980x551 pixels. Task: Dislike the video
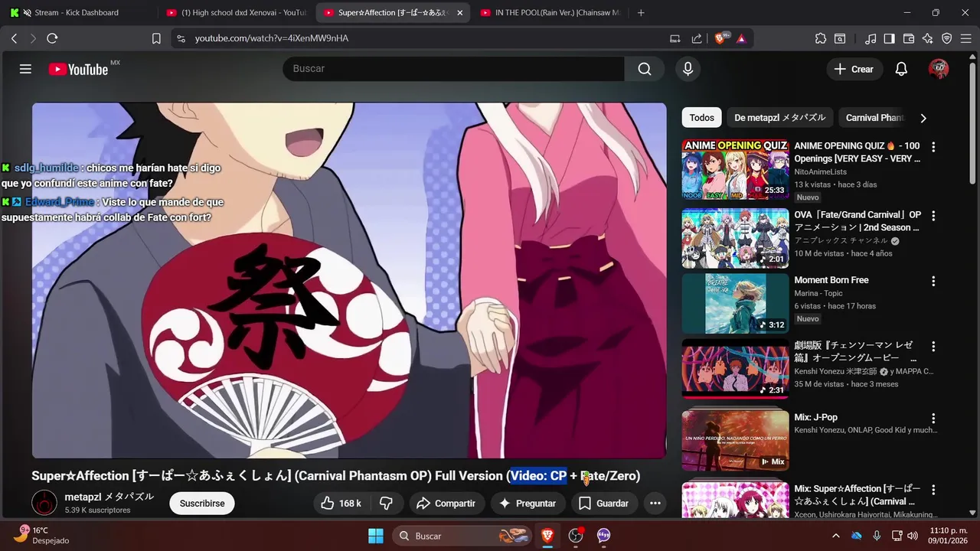pos(386,503)
